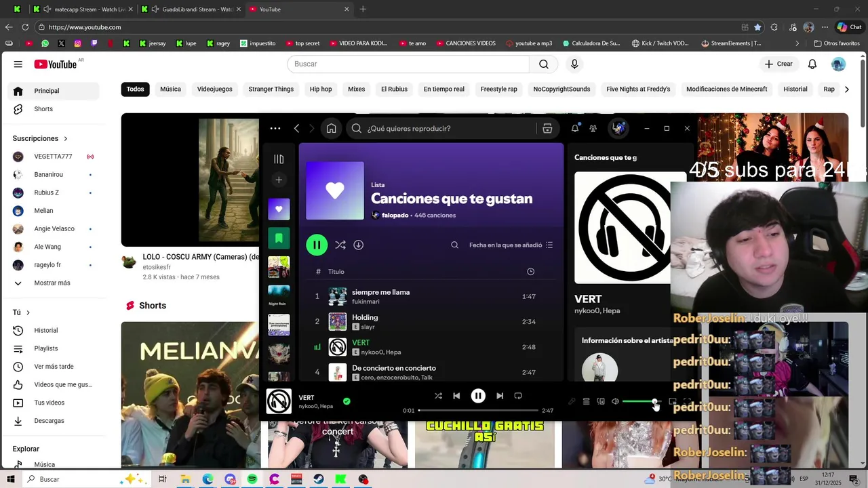
Task: Start YouTube voice search microphone
Action: click(x=574, y=64)
